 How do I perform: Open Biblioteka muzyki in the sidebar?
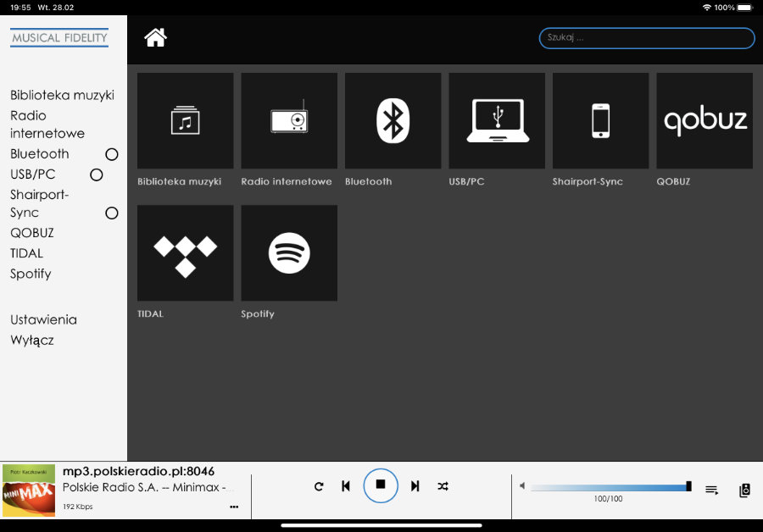(62, 95)
